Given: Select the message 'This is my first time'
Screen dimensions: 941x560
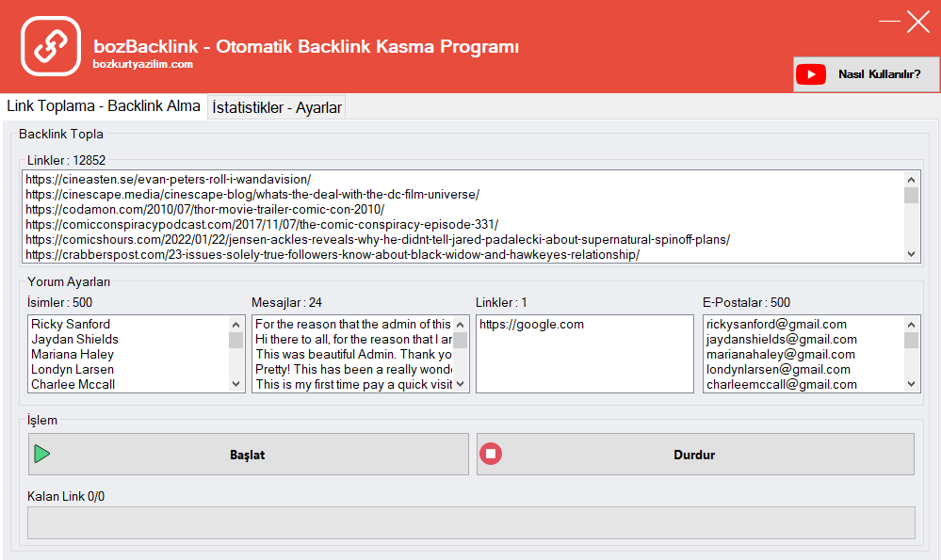Looking at the screenshot, I should (x=353, y=384).
